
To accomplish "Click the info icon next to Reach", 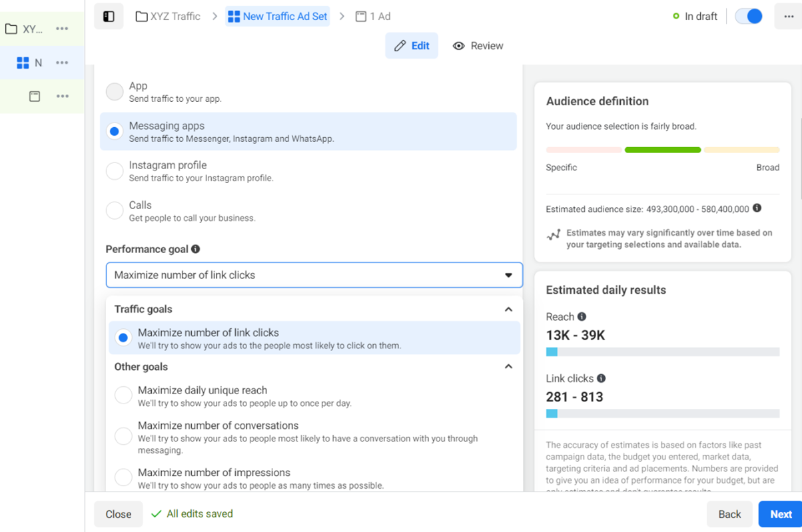I will click(582, 317).
